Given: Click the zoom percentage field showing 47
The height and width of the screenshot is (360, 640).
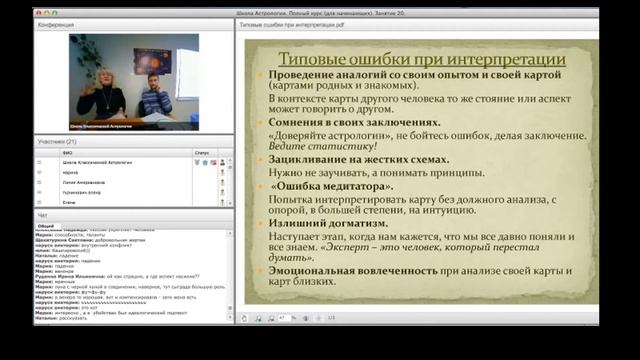Looking at the screenshot, I should [284, 318].
